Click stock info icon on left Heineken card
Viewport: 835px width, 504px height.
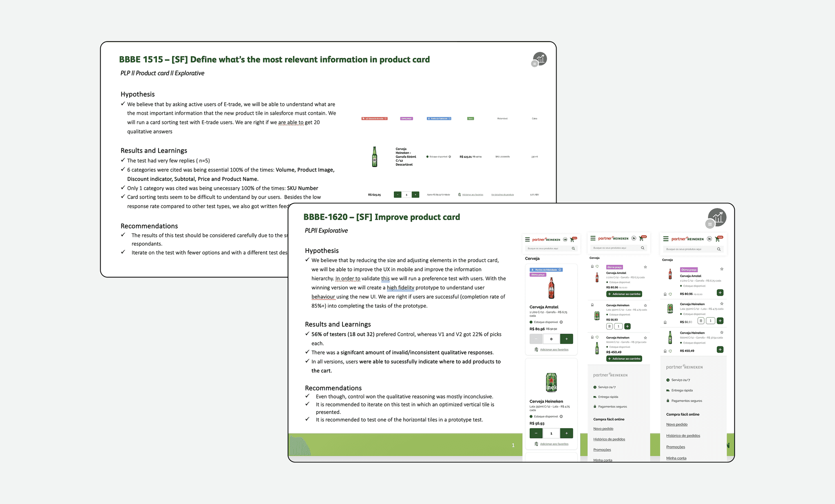click(x=561, y=416)
